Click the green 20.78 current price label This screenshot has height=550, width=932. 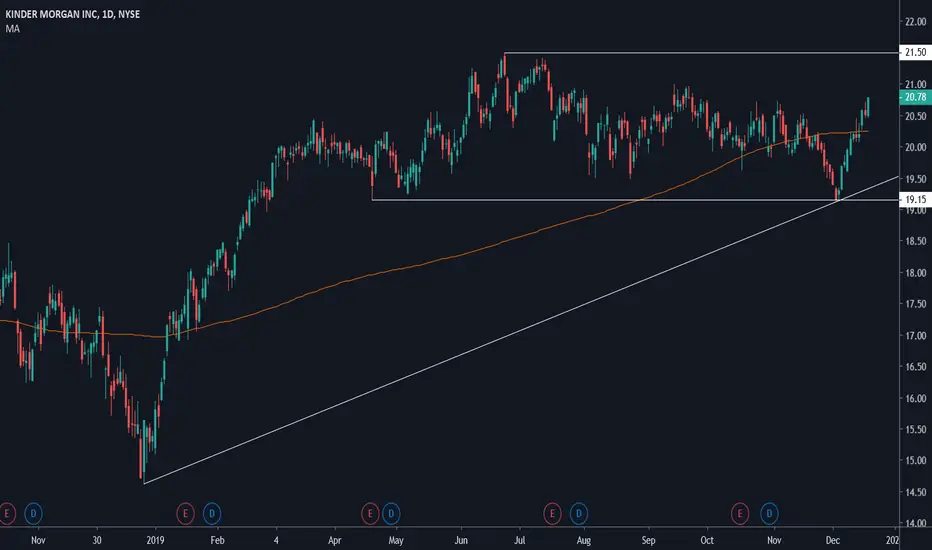(915, 97)
